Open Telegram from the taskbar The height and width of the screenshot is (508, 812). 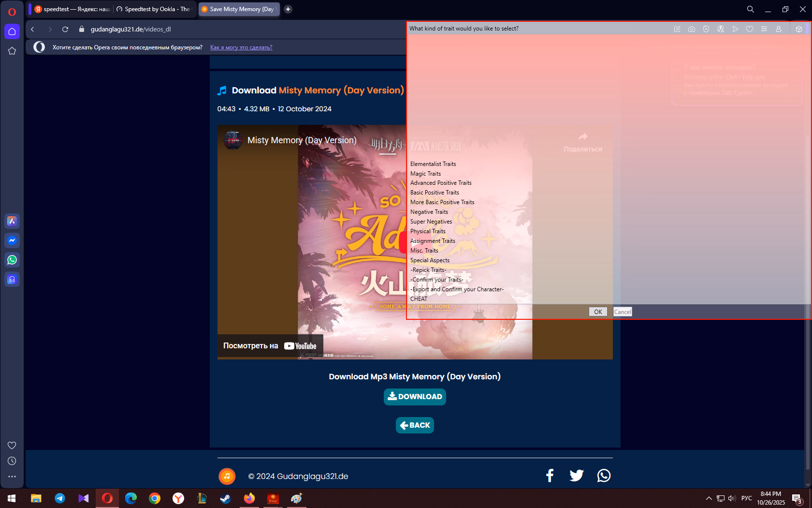coord(60,498)
